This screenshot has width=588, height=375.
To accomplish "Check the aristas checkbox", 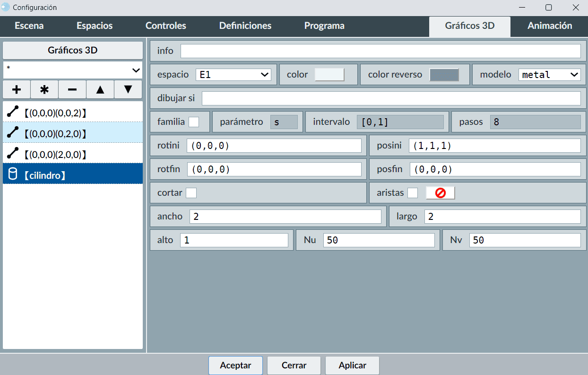I will tap(413, 193).
